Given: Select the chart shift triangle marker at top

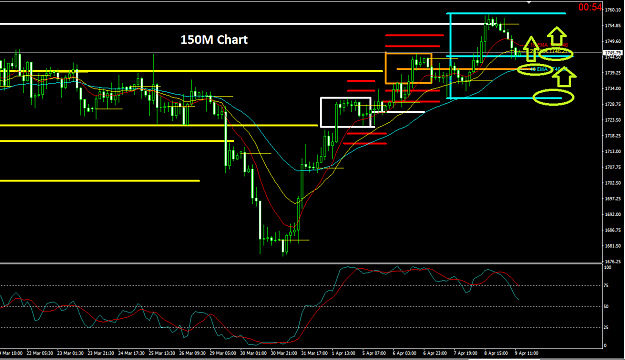Looking at the screenshot, I should [x=529, y=2].
